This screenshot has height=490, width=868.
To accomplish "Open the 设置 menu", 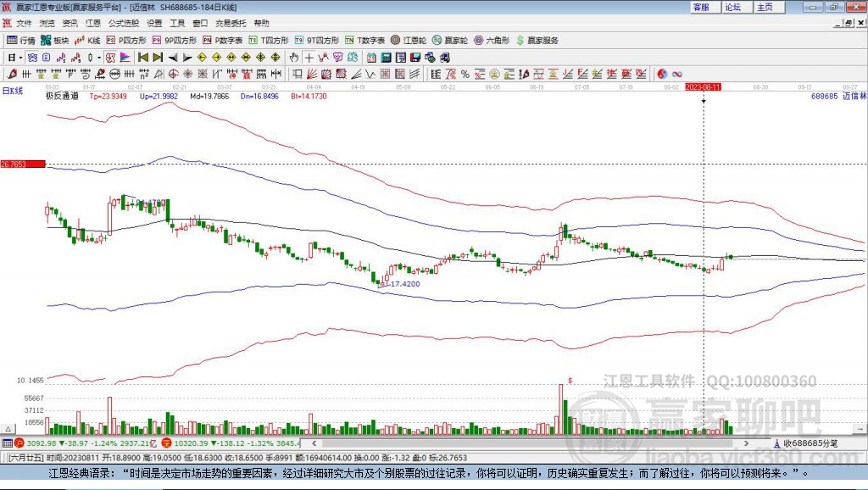I will coord(154,23).
